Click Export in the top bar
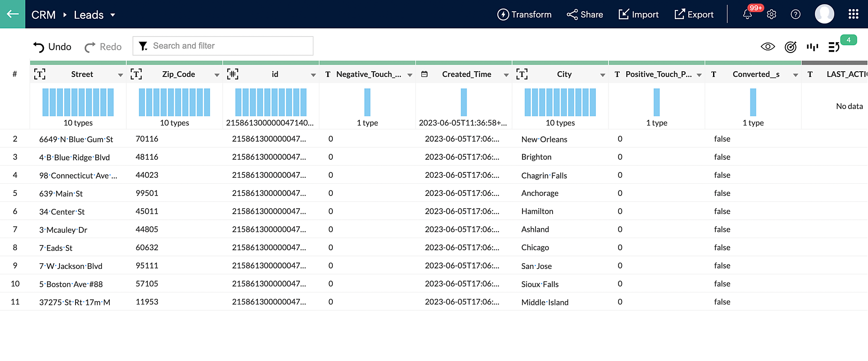Viewport: 868px width, 361px height. (694, 15)
